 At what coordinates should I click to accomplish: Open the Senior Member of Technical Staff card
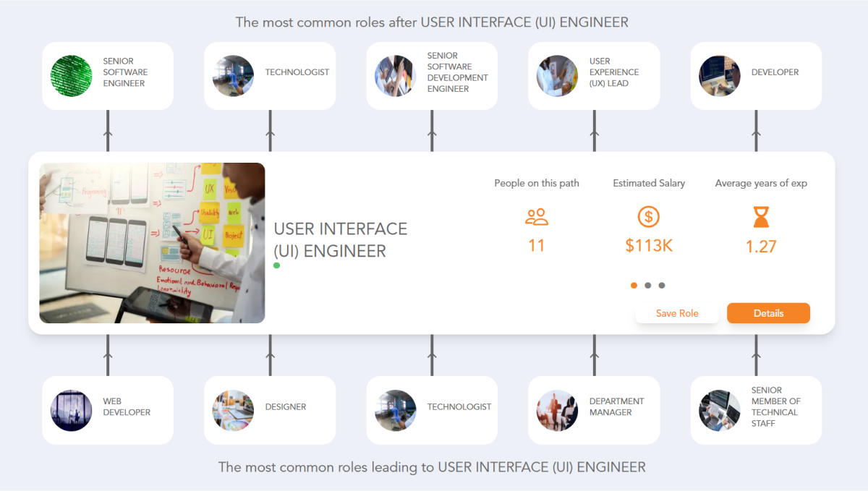[x=755, y=409]
